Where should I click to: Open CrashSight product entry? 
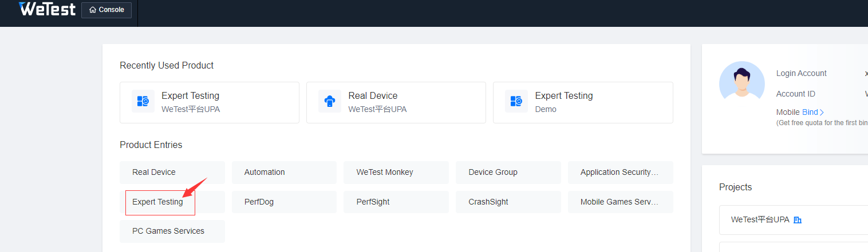point(508,202)
